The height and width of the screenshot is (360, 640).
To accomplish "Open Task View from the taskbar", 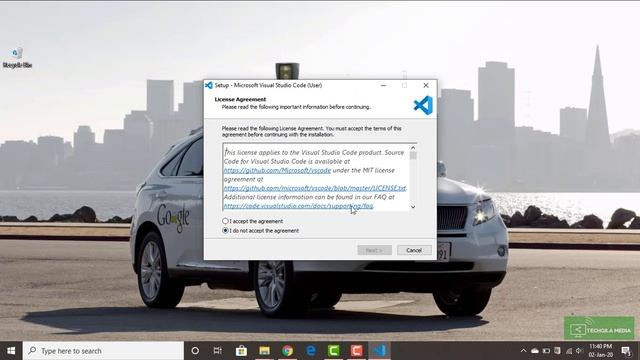I will [218, 351].
